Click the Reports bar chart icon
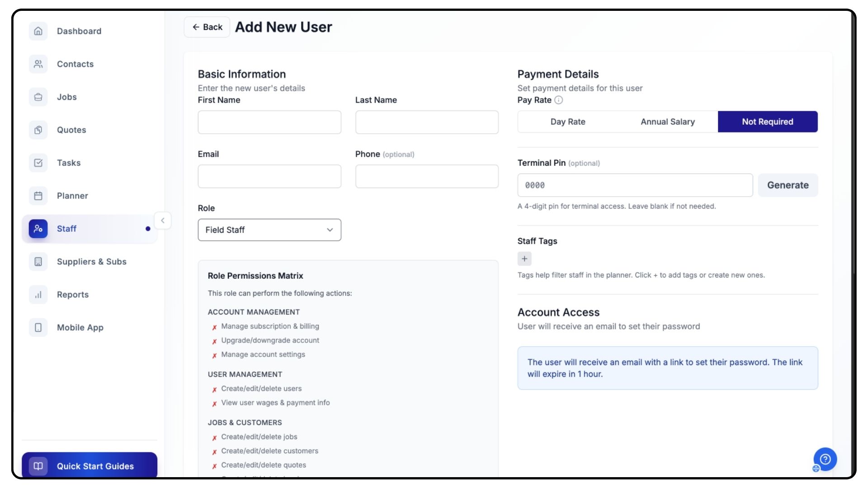868x488 pixels. tap(38, 295)
